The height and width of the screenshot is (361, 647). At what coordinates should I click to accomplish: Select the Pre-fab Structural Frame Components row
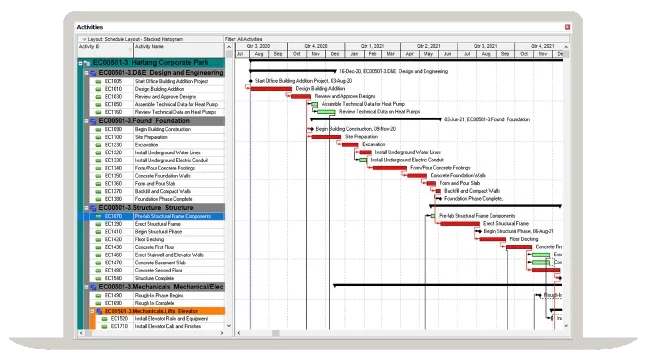[151, 216]
